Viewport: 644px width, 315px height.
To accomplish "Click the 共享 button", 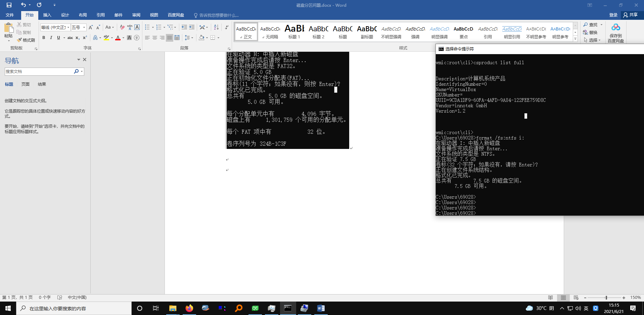I will pyautogui.click(x=632, y=15).
